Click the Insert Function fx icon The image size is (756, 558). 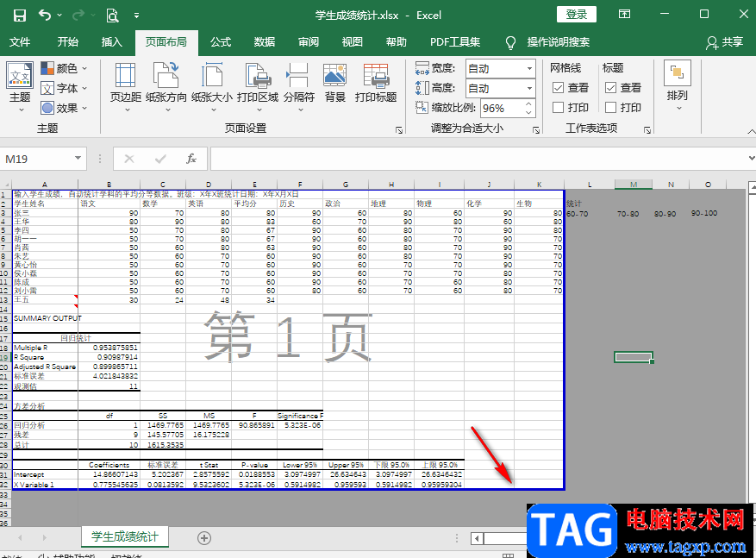(191, 159)
